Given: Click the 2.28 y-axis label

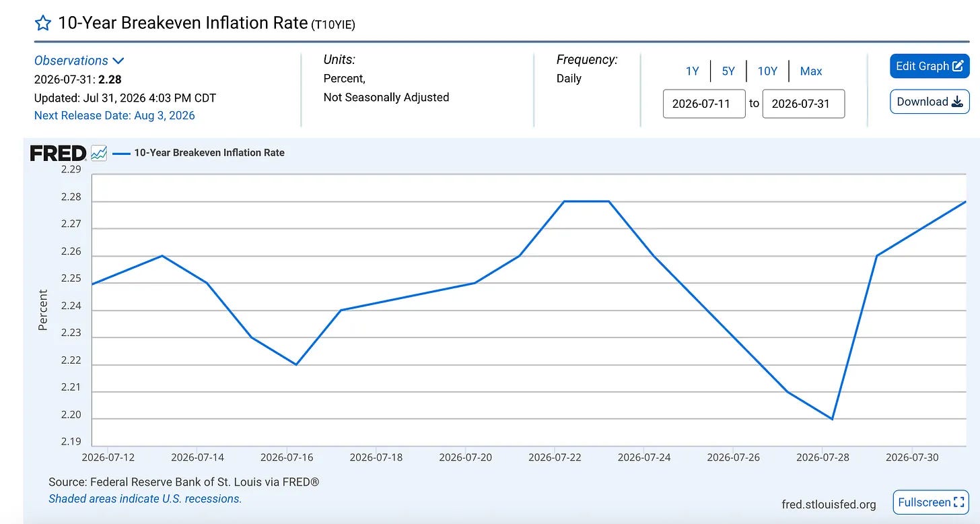Looking at the screenshot, I should click(71, 197).
